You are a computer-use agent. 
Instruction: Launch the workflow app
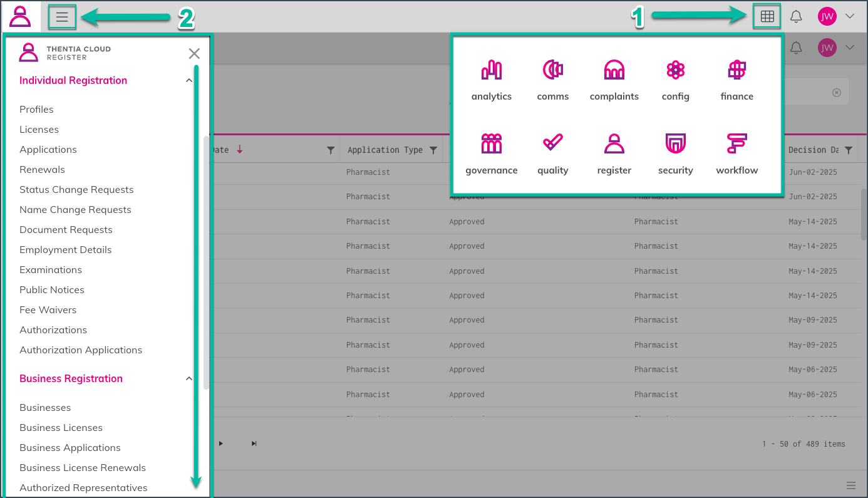pyautogui.click(x=736, y=154)
